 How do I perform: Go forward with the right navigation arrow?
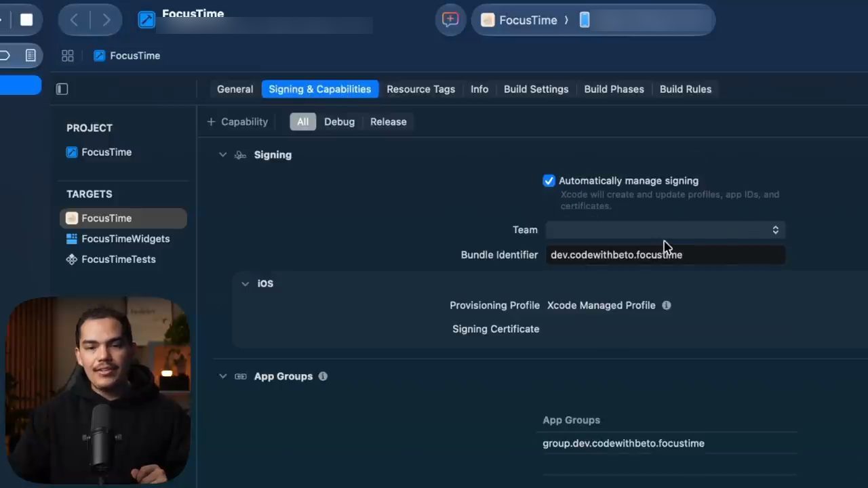(106, 20)
